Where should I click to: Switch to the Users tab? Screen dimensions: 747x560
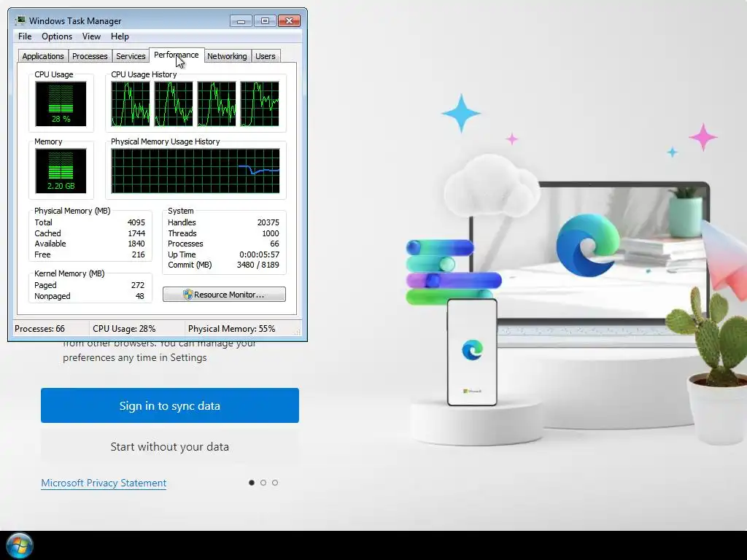coord(265,56)
